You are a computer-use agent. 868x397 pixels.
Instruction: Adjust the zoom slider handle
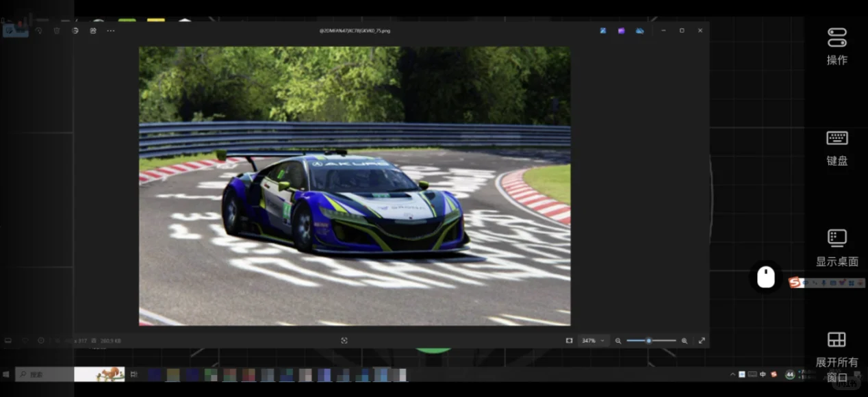[649, 340]
